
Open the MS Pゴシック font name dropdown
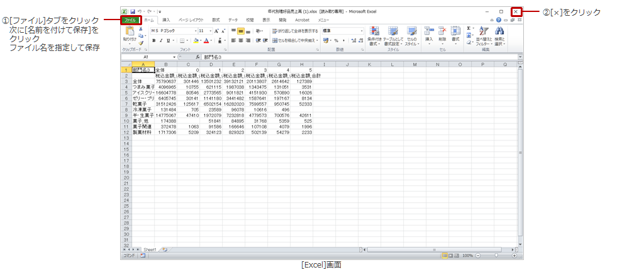click(196, 31)
